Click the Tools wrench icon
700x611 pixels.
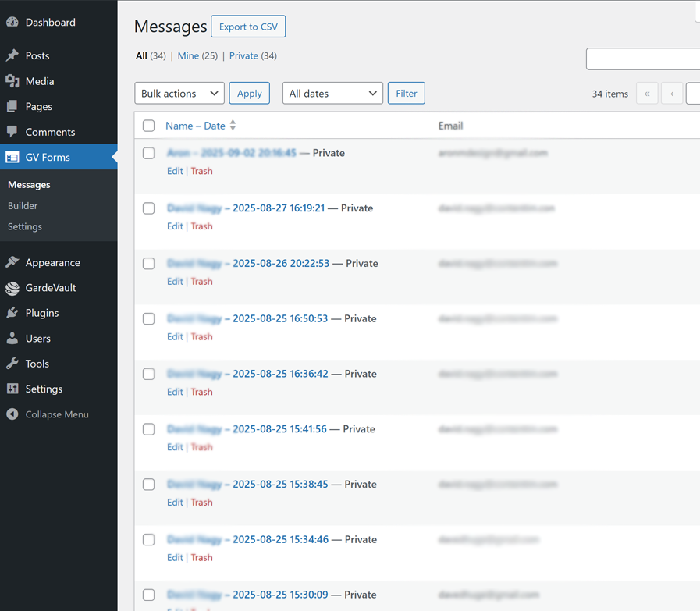coord(12,364)
